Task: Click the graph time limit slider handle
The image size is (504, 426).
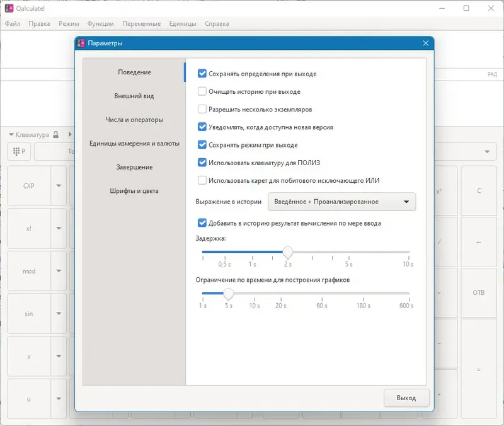Action: coord(229,294)
